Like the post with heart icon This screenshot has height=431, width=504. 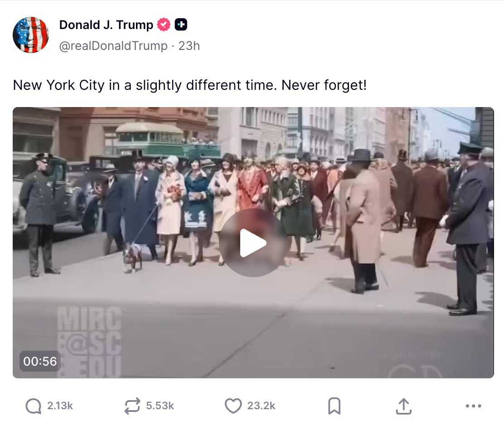click(x=233, y=406)
